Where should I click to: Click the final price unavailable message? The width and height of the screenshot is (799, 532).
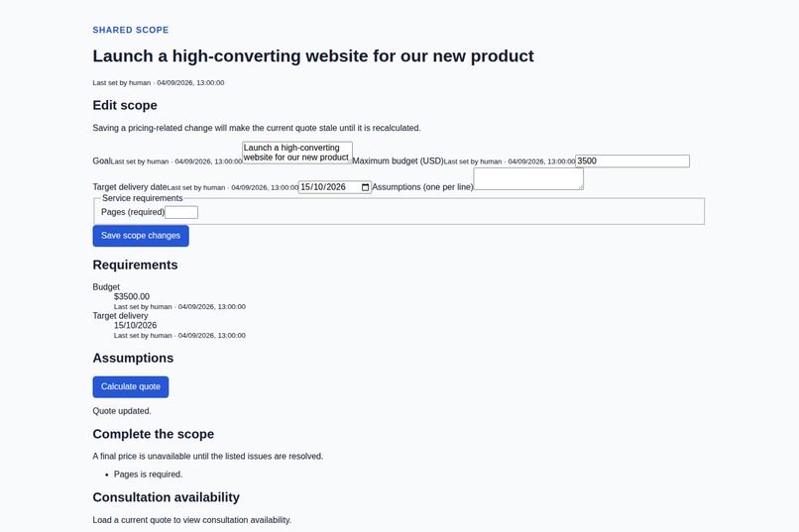(x=208, y=456)
